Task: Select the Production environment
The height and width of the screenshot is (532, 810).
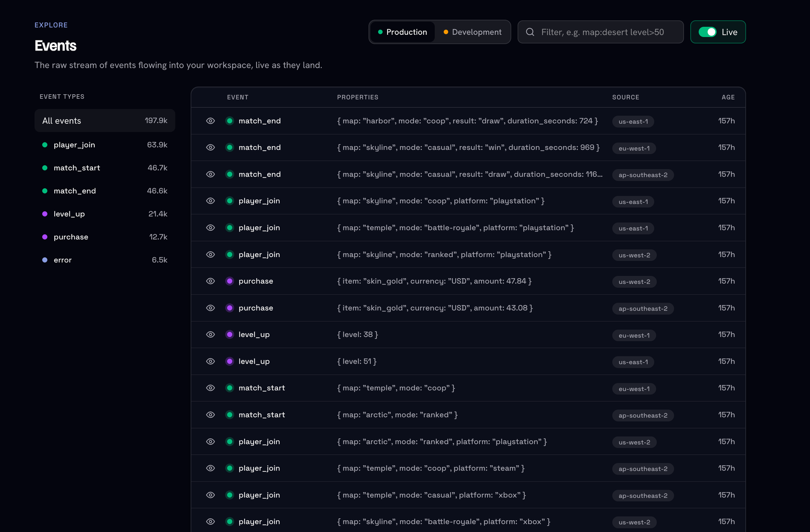Action: 403,32
